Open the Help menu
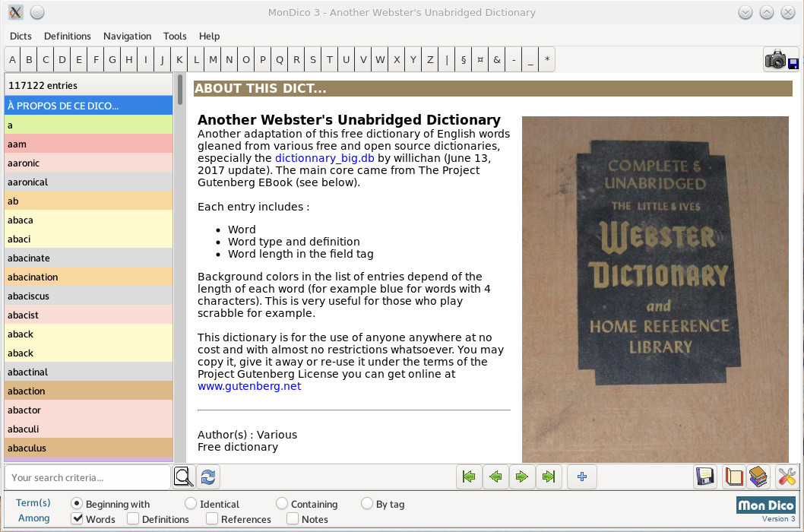The width and height of the screenshot is (804, 532). (209, 36)
